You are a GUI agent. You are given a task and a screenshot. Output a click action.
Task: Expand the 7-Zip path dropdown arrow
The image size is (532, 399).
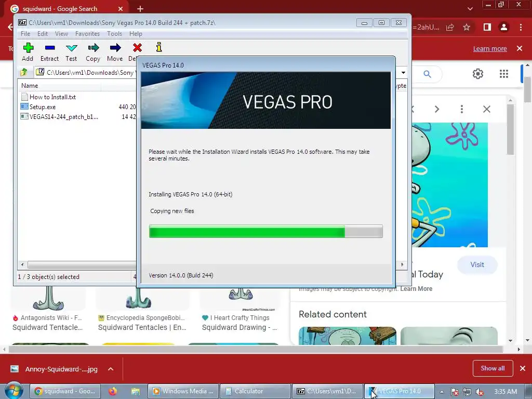(x=403, y=72)
